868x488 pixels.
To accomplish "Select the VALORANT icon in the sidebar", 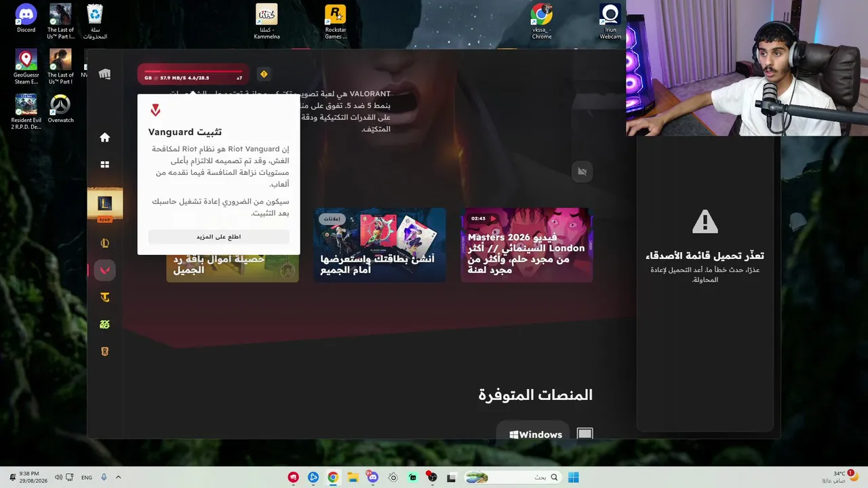I will coord(104,270).
